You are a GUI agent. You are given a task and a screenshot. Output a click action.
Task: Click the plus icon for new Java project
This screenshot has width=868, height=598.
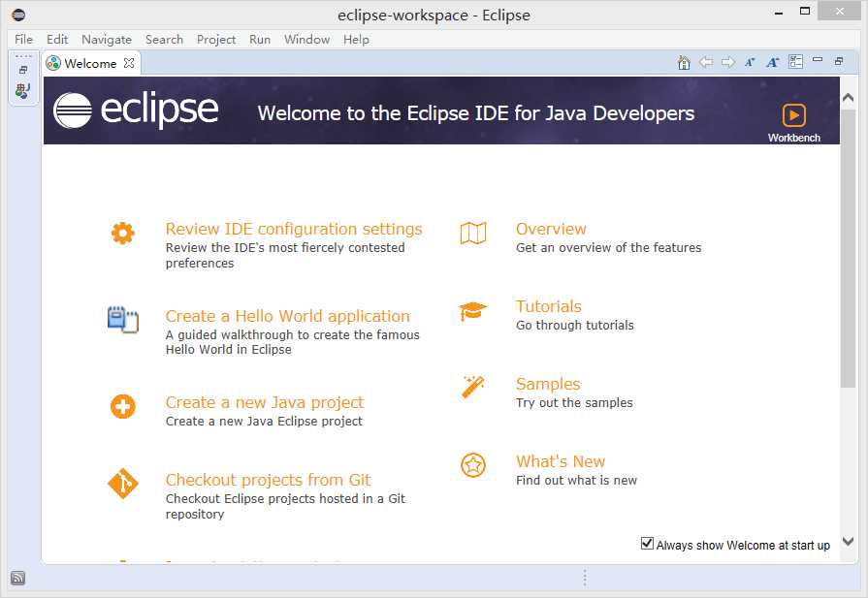click(122, 407)
